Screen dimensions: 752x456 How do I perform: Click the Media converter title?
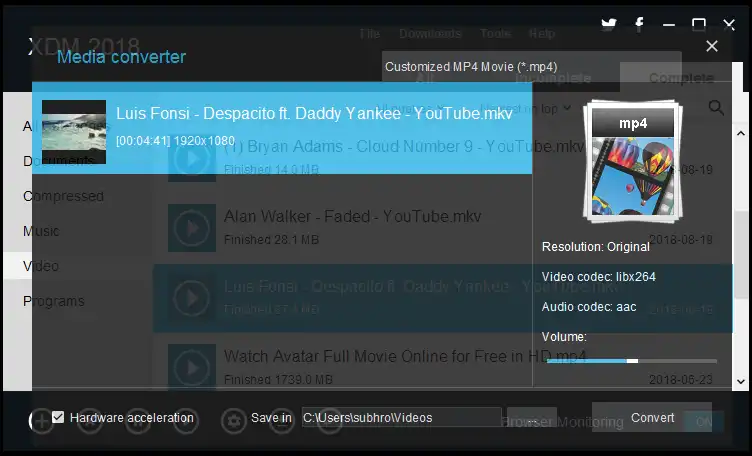[x=121, y=57]
